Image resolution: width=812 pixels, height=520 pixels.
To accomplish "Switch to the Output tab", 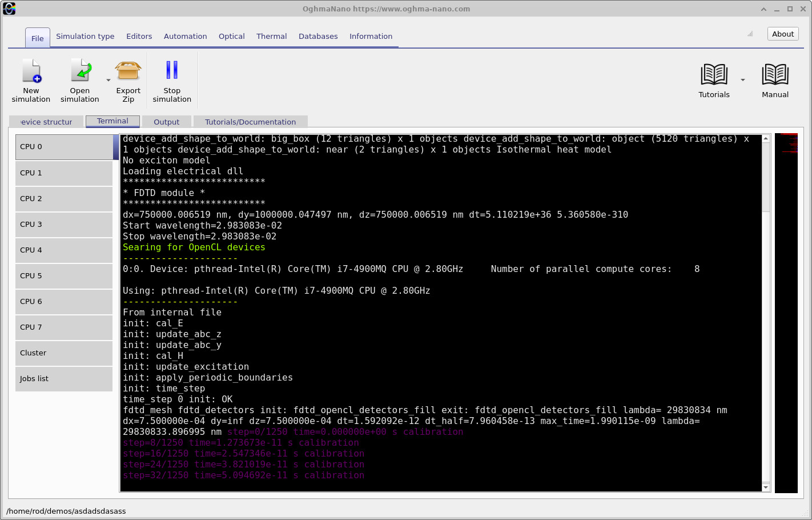I will 167,122.
